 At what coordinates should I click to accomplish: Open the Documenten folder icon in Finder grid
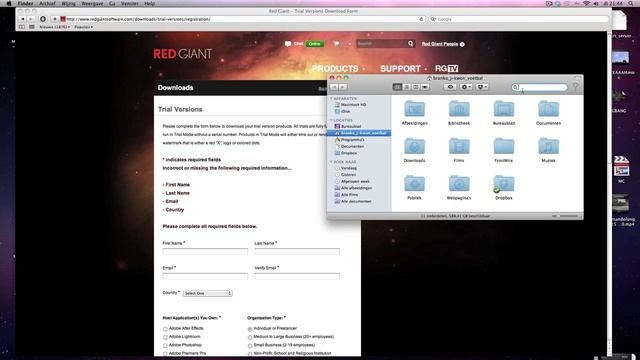(548, 109)
